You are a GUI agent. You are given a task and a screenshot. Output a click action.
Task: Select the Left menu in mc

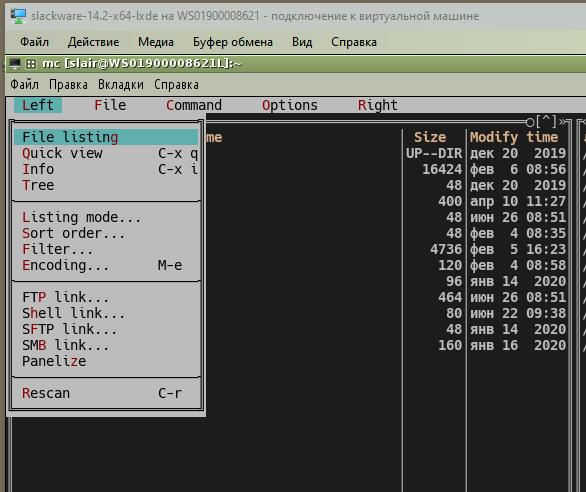click(38, 105)
